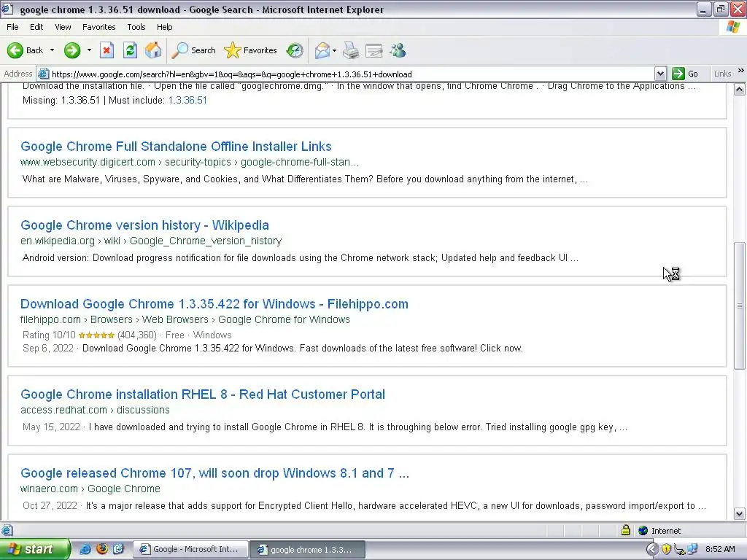Click the Internet zone globe in status bar
The width and height of the screenshot is (747, 560).
point(643,531)
